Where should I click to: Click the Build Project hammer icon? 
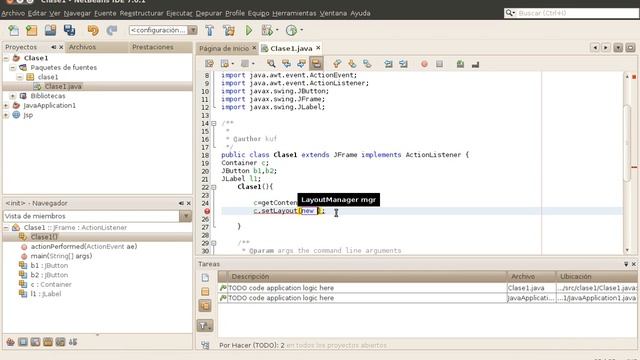pyautogui.click(x=209, y=30)
